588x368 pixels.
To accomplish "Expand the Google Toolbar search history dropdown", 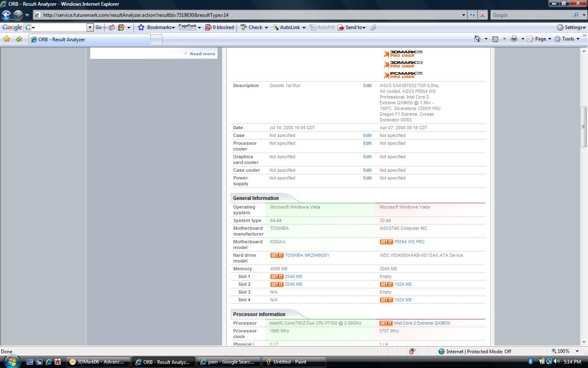I will pos(90,27).
